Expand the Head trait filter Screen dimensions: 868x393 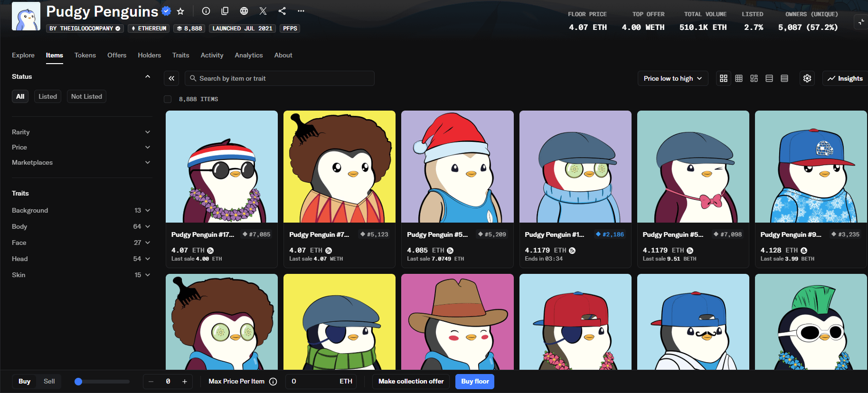point(82,259)
